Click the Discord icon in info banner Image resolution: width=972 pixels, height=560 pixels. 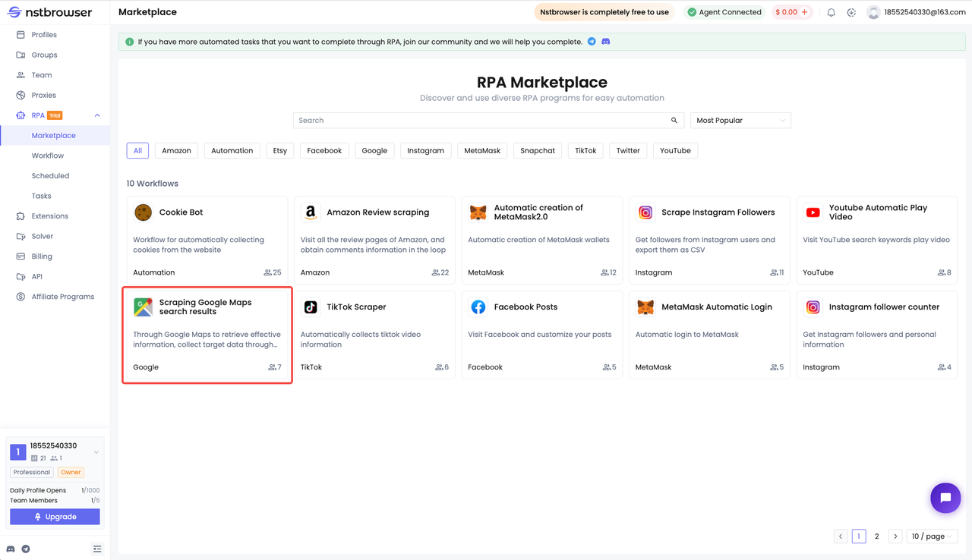(x=606, y=42)
